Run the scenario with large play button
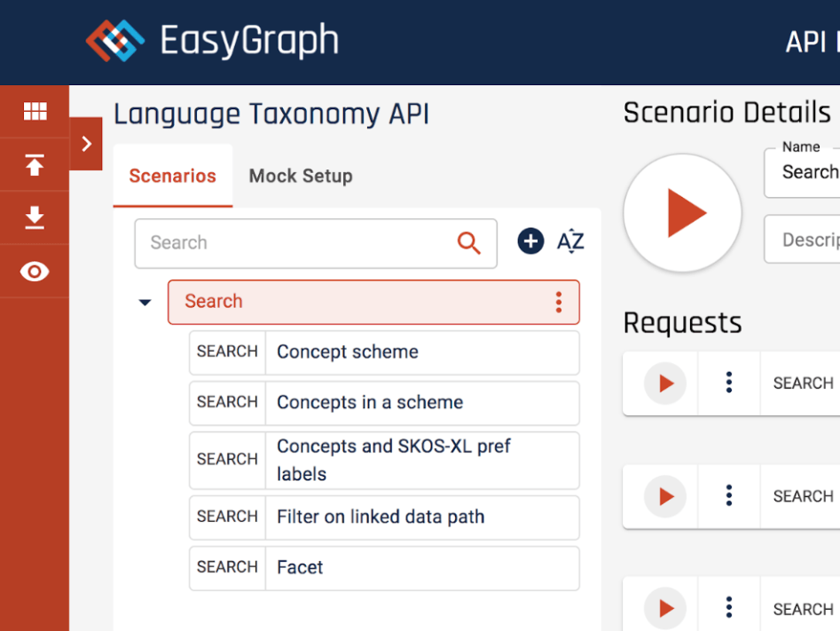The width and height of the screenshot is (840, 631). (x=682, y=213)
